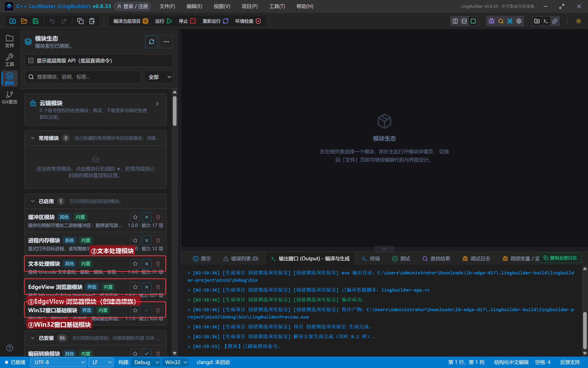The image size is (588, 368).
Task: Collapse the 已安装 section
Action: click(32, 338)
